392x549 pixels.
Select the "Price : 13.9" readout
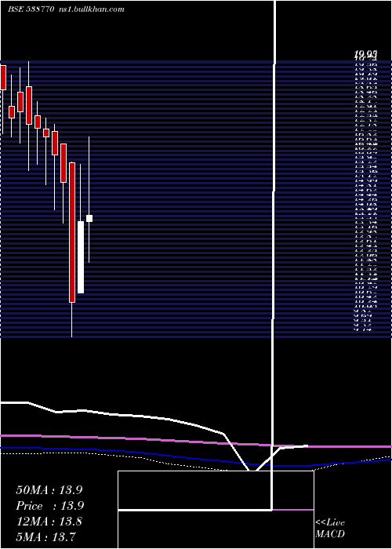[50, 506]
